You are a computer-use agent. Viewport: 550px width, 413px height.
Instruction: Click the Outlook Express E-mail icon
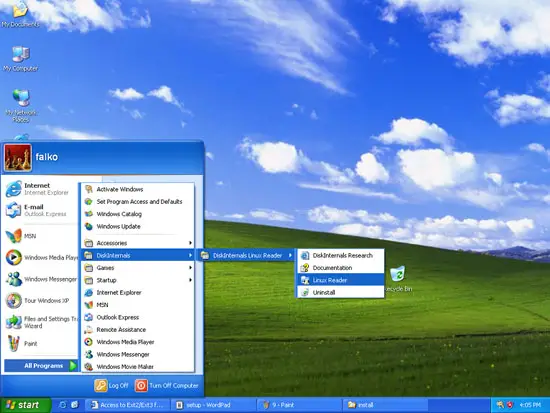(13, 210)
